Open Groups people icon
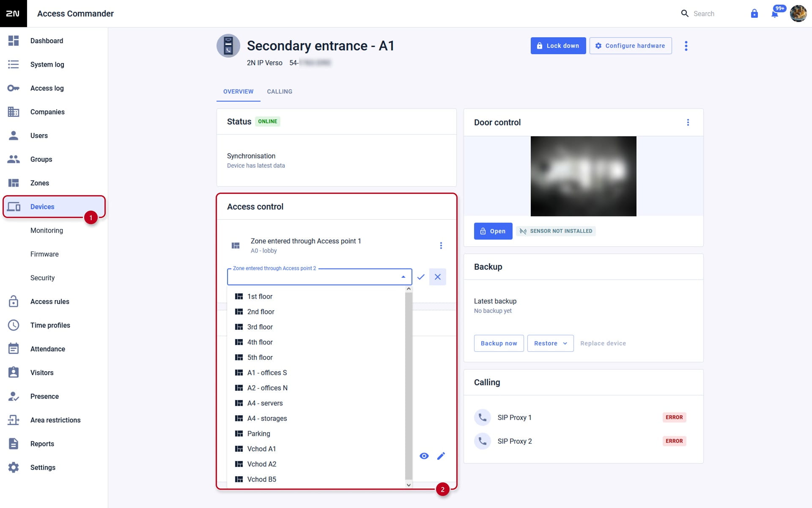This screenshot has height=508, width=812. pos(14,159)
